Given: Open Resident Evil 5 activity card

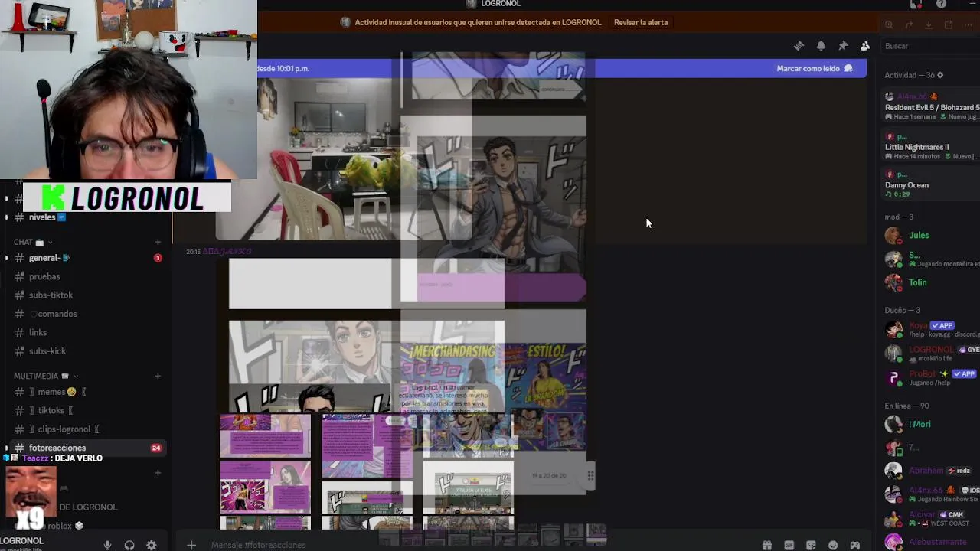Looking at the screenshot, I should 931,106.
